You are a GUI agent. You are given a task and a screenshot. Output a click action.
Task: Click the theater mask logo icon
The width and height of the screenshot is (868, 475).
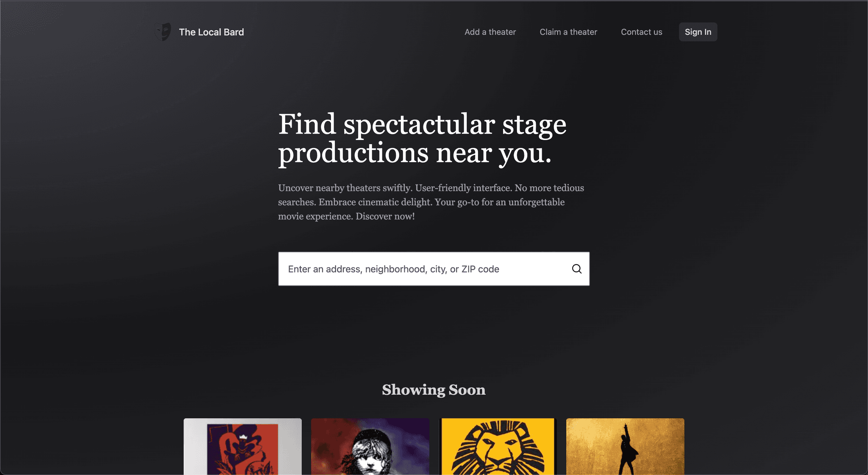point(162,32)
